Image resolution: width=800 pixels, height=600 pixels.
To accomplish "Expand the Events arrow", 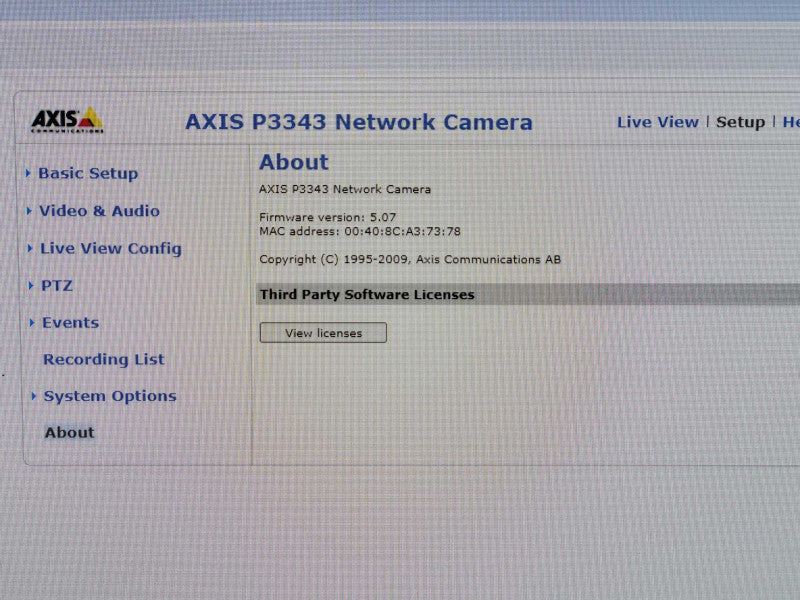I will coord(32,322).
